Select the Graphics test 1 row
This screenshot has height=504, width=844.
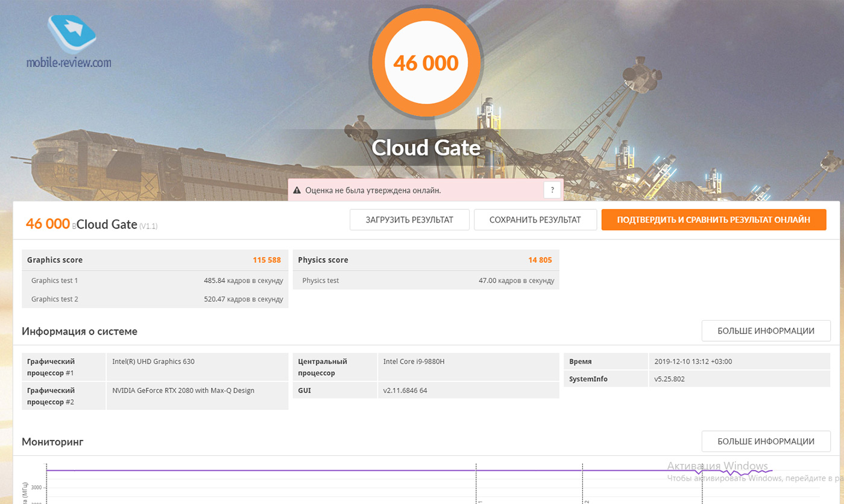tap(155, 280)
